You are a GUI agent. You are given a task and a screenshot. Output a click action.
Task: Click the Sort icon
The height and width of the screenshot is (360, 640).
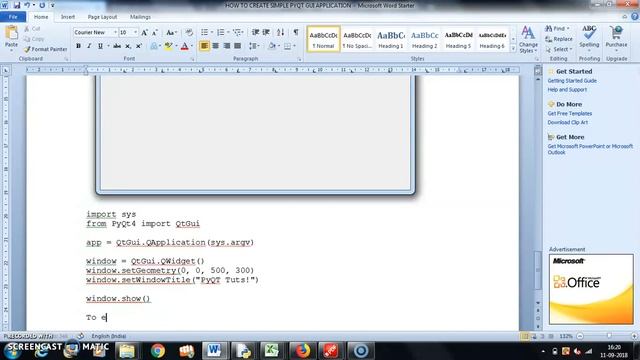280,32
